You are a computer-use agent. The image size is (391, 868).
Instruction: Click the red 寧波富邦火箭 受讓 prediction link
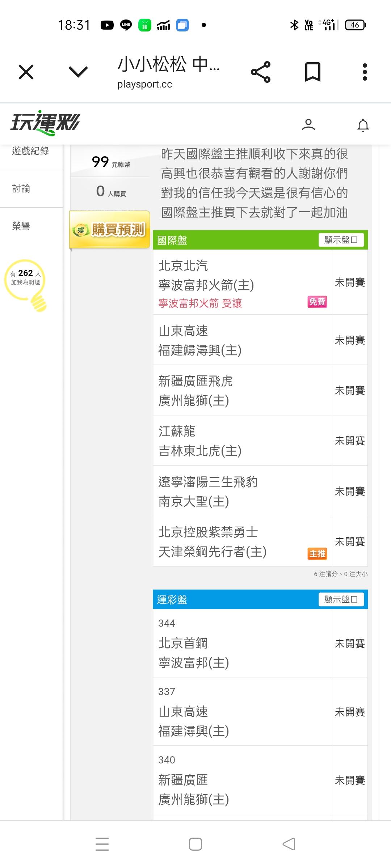coord(200,303)
